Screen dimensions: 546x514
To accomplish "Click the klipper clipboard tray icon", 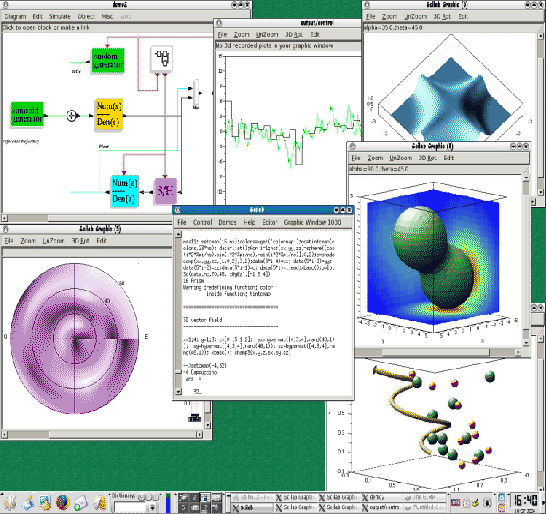I will click(x=466, y=503).
